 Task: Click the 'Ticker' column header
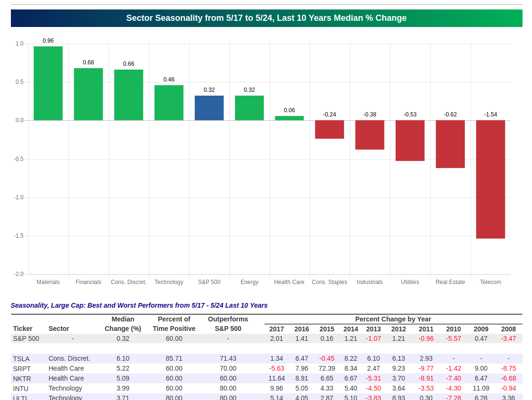pos(23,329)
